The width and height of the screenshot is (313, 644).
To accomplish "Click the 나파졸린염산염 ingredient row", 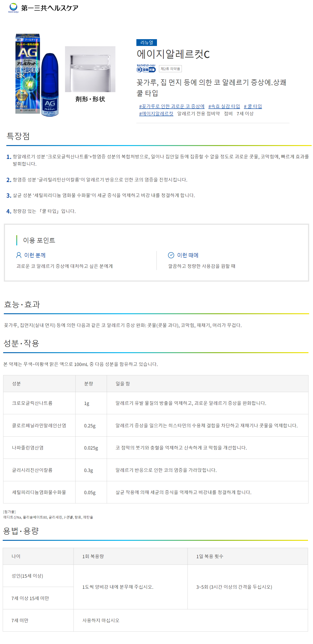I will point(156,448).
